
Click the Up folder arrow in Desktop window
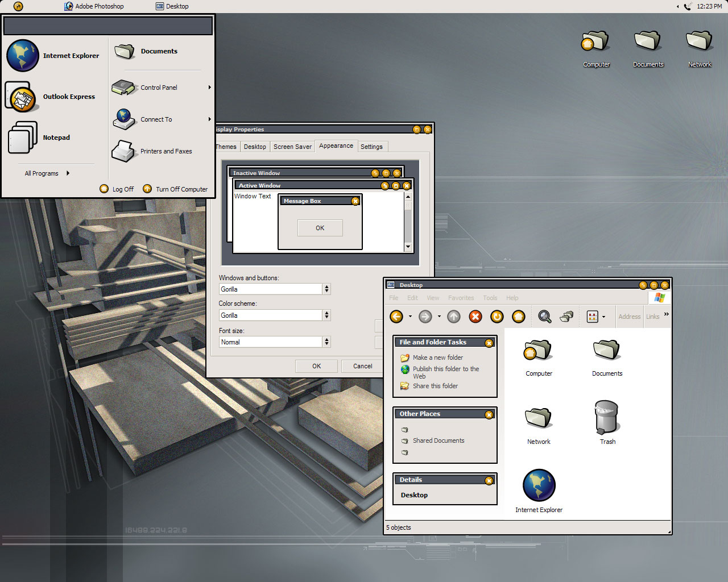pos(454,317)
